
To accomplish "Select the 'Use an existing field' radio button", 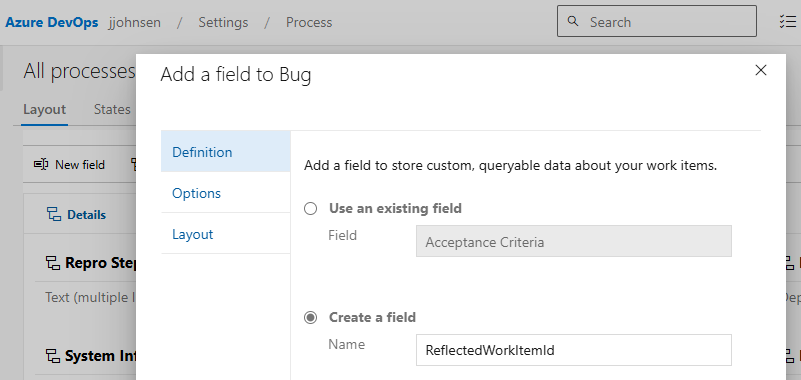I will pyautogui.click(x=311, y=208).
